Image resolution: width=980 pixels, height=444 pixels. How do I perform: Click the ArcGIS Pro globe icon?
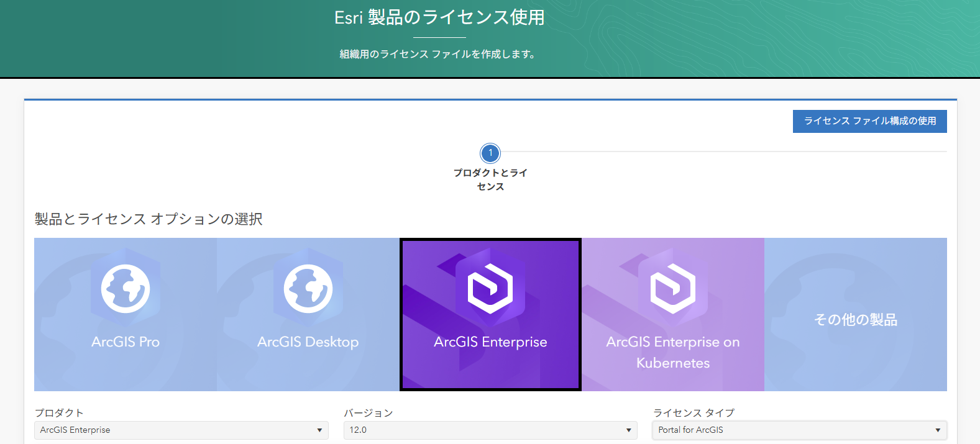point(126,289)
